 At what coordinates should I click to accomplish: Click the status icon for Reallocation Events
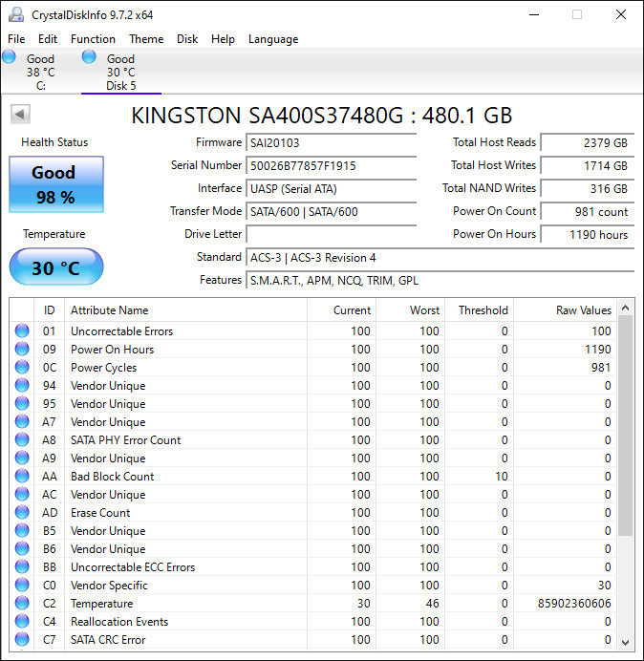click(x=22, y=621)
